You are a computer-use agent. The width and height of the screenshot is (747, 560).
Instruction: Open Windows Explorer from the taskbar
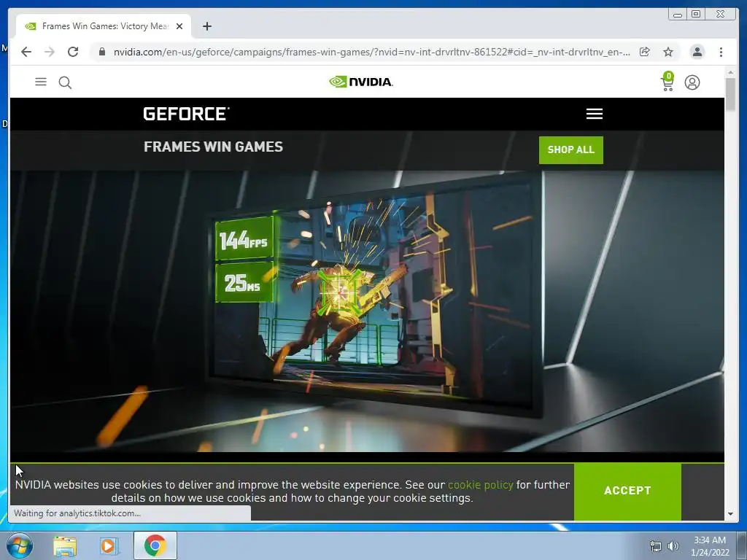(65, 545)
